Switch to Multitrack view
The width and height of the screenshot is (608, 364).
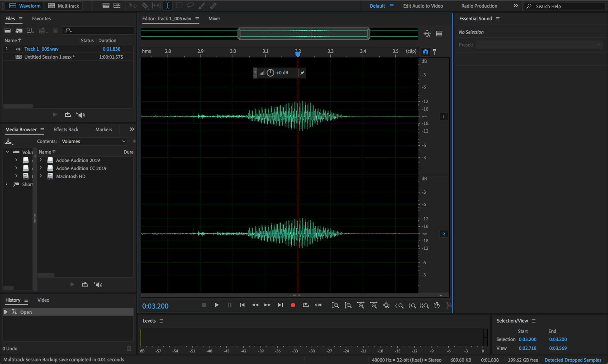[64, 6]
